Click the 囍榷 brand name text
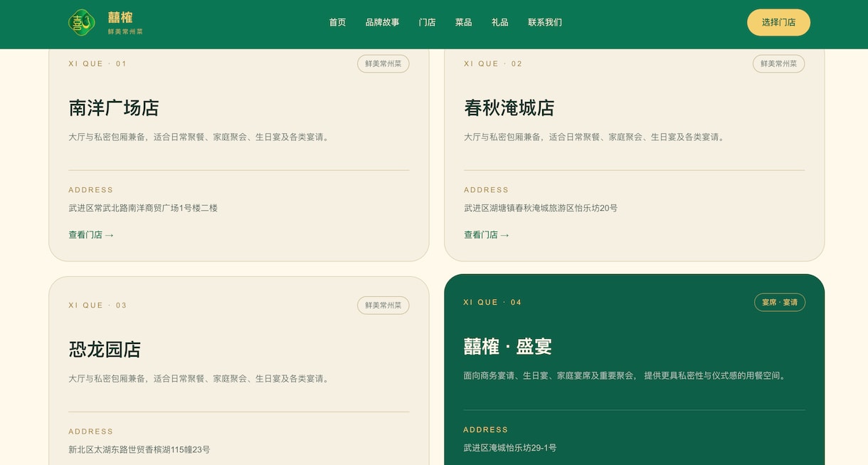Viewport: 868px width, 465px height. pyautogui.click(x=120, y=17)
